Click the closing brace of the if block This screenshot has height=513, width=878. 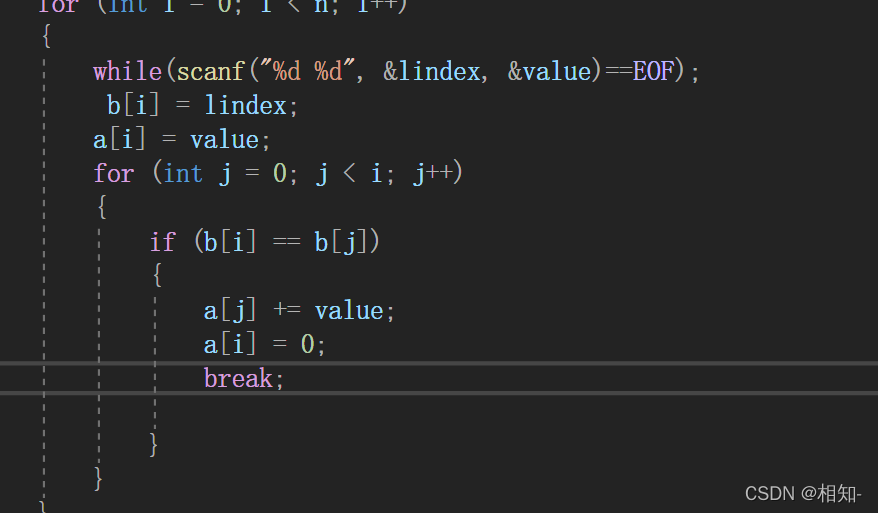(153, 445)
